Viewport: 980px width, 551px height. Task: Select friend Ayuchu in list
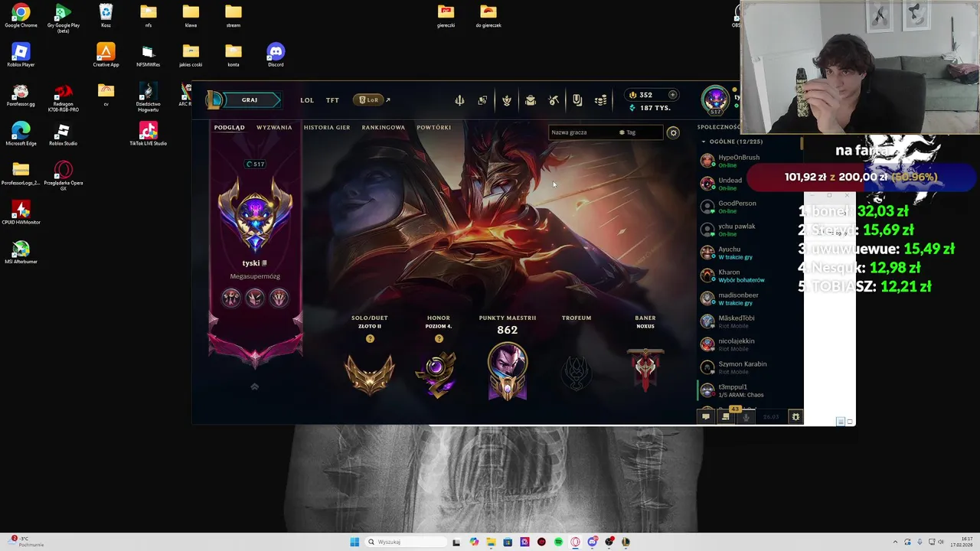click(x=749, y=253)
